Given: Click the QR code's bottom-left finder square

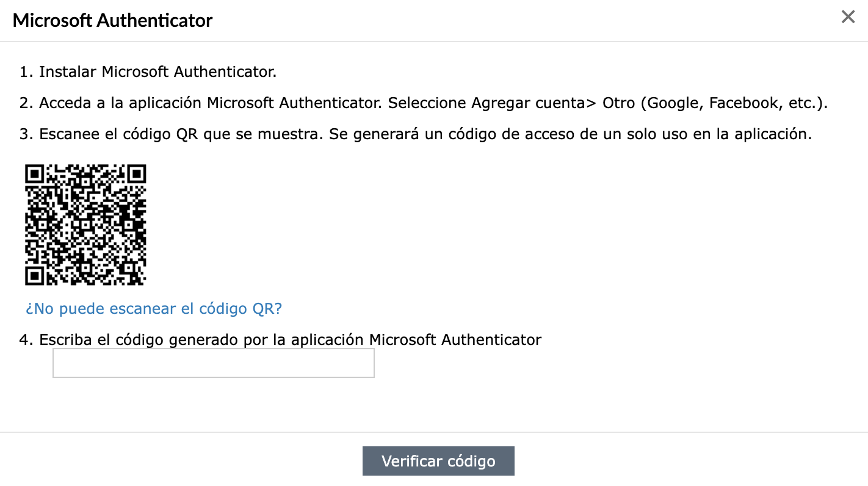Looking at the screenshot, I should pos(35,275).
